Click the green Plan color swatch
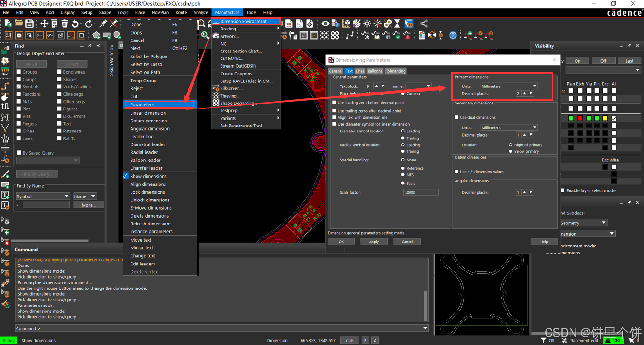Viewport: 644px width, 345px height. click(x=570, y=118)
